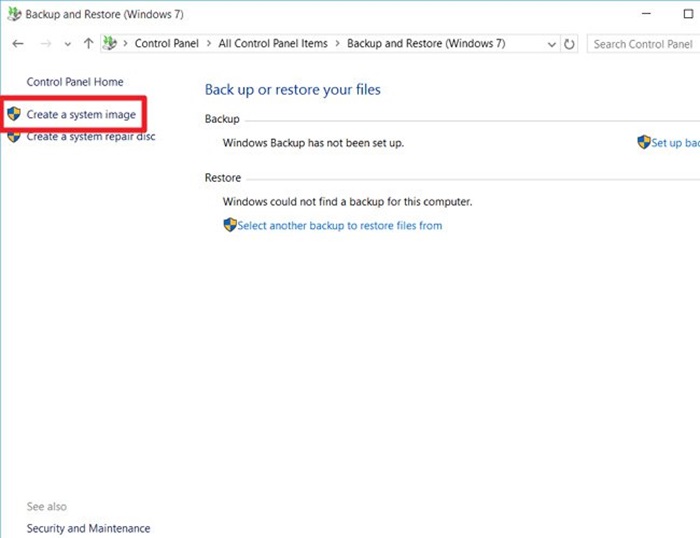Click shield icon beside Create a system image
The width and height of the screenshot is (700, 538).
point(14,114)
